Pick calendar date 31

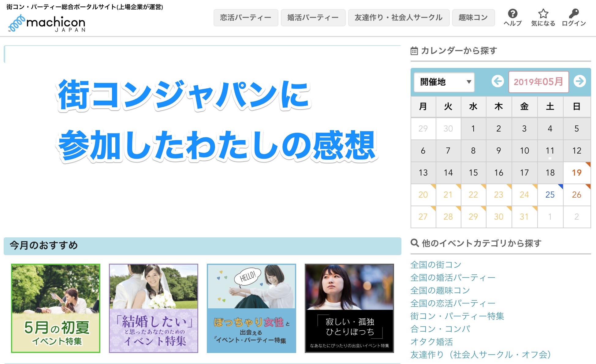pyautogui.click(x=524, y=217)
